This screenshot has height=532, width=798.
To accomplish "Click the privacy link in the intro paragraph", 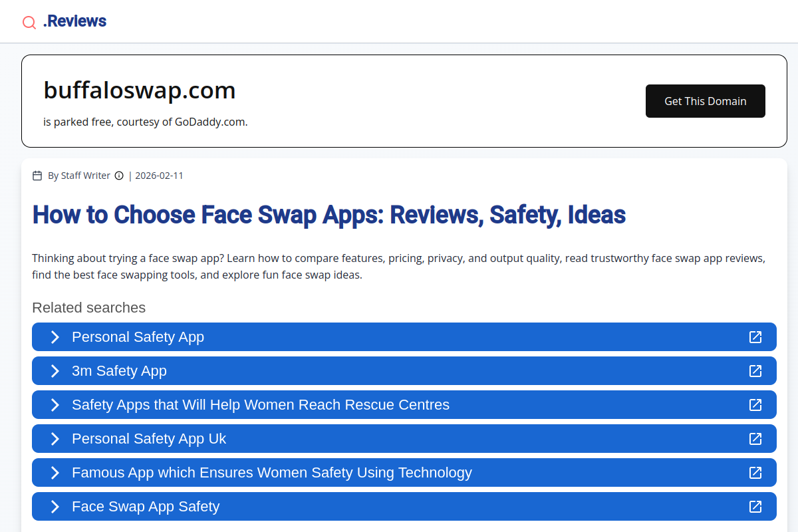I will tap(445, 258).
